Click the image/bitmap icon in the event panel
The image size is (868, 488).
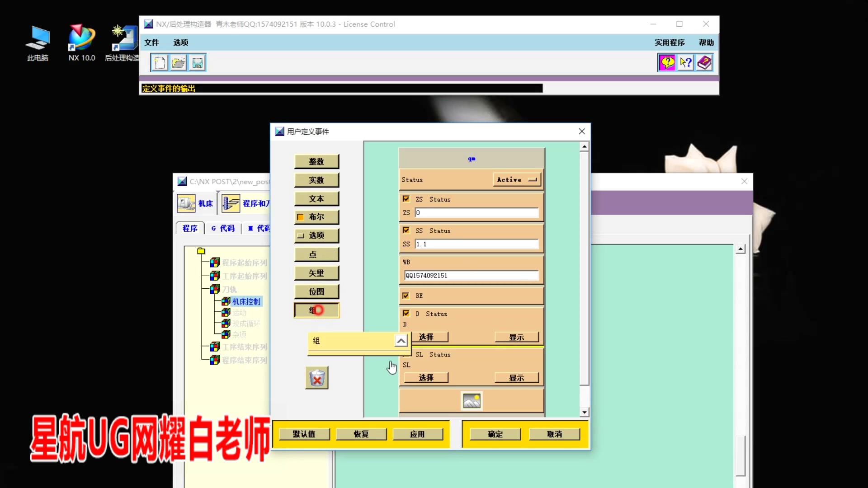pos(471,400)
